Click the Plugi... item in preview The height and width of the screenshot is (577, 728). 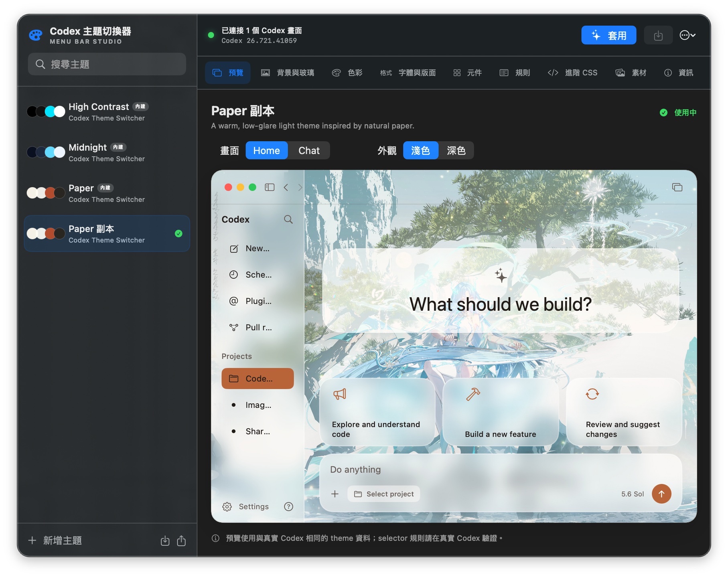pyautogui.click(x=258, y=301)
